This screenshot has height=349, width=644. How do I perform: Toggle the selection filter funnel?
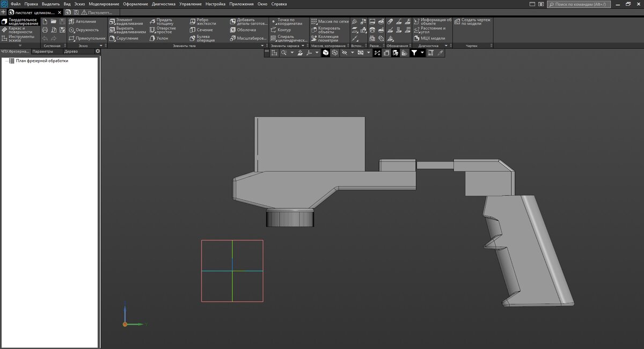click(414, 53)
